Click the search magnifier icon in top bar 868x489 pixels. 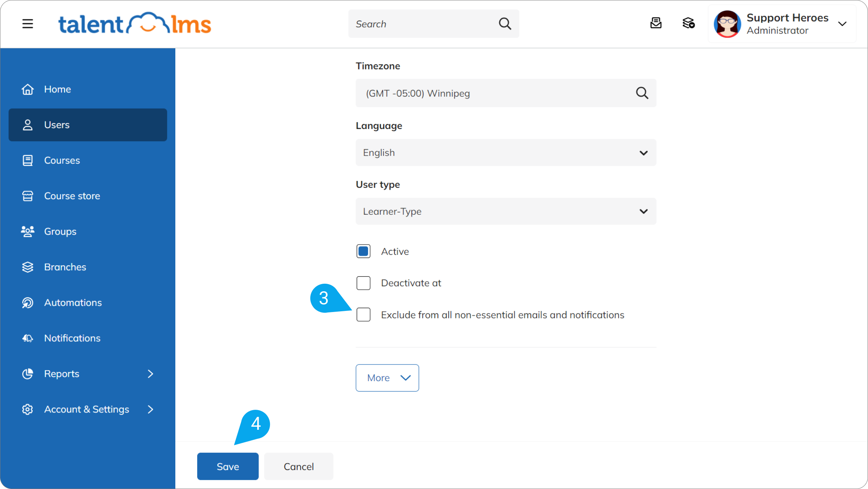505,24
